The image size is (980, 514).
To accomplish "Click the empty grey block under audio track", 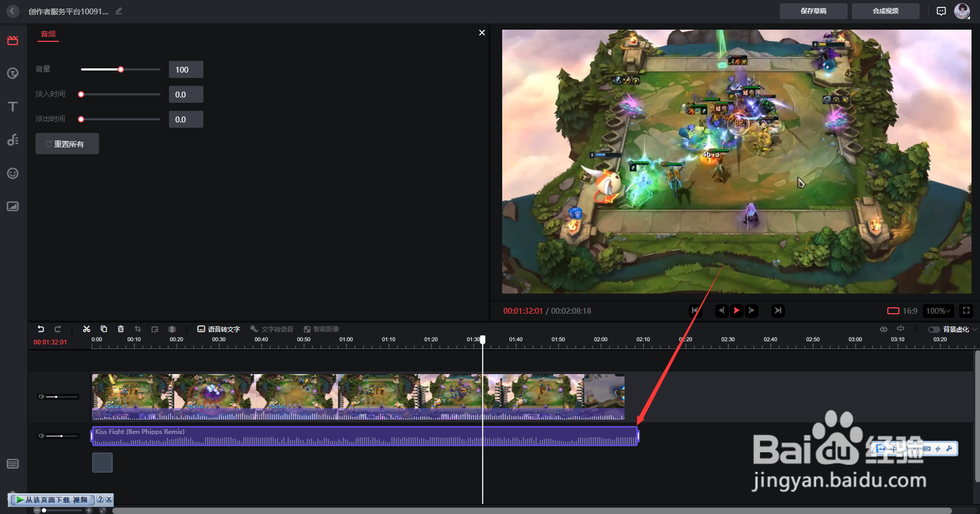I will (102, 463).
